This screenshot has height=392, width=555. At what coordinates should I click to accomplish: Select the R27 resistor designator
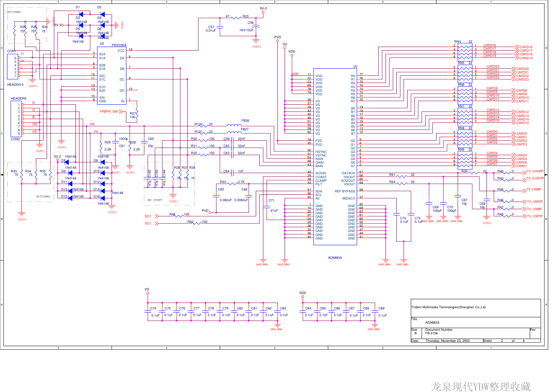pos(133,113)
